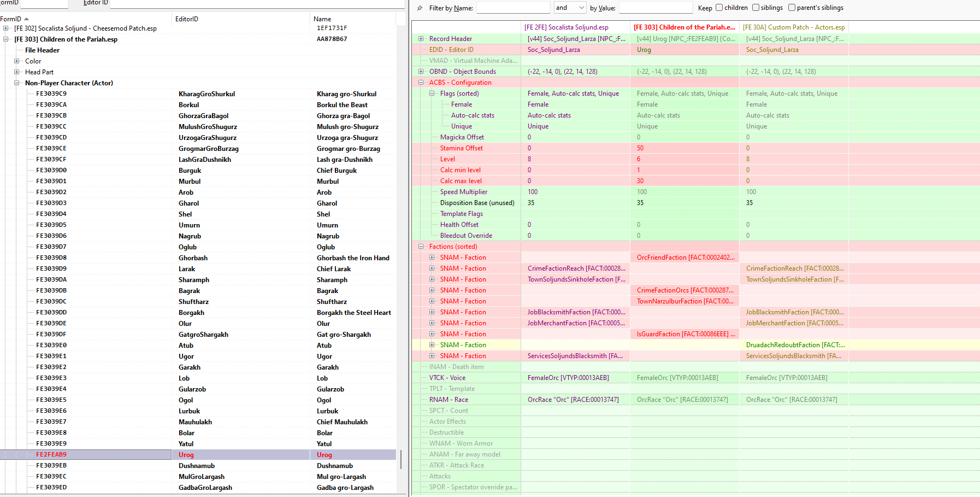
Task: Click Socalista Soljund.esp column header
Action: [x=575, y=27]
